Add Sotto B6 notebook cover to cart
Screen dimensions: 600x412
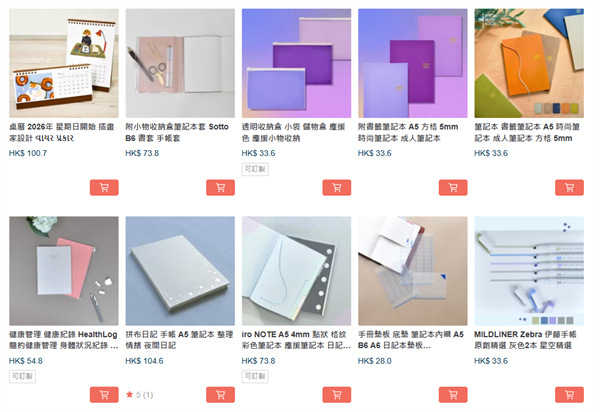[x=220, y=187]
